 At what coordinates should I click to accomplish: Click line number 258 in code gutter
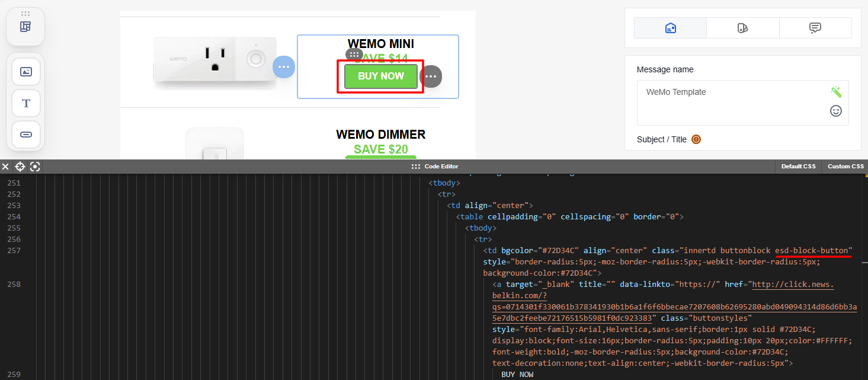[x=14, y=285]
